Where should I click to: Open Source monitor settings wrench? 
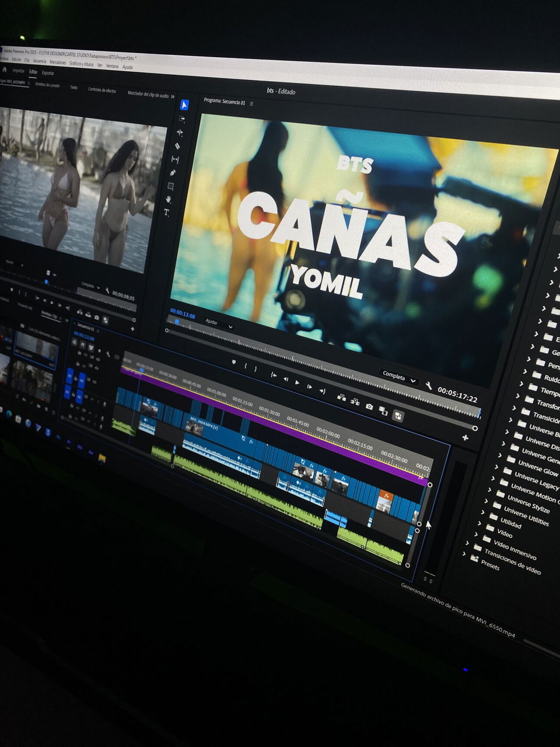(x=107, y=291)
